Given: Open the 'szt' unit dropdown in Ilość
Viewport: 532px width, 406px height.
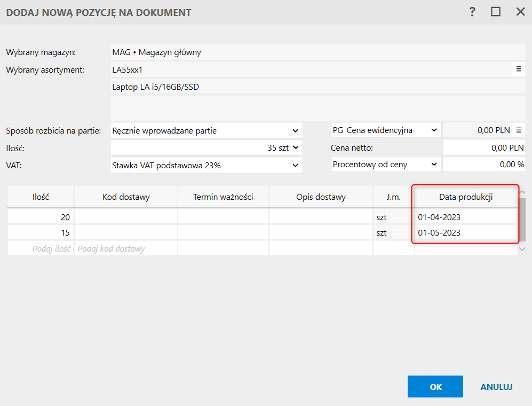Looking at the screenshot, I should pyautogui.click(x=296, y=148).
